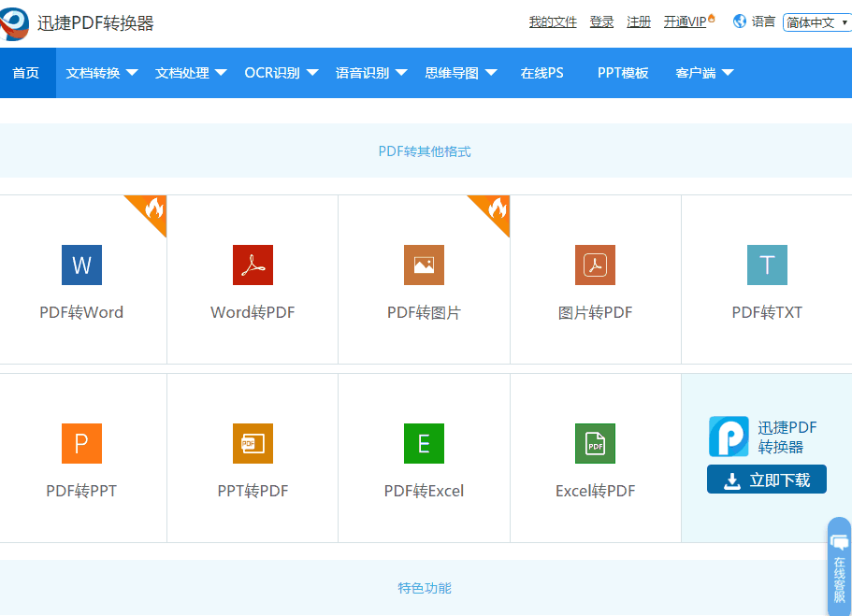852x616 pixels.
Task: Click the globe language icon
Action: (739, 21)
